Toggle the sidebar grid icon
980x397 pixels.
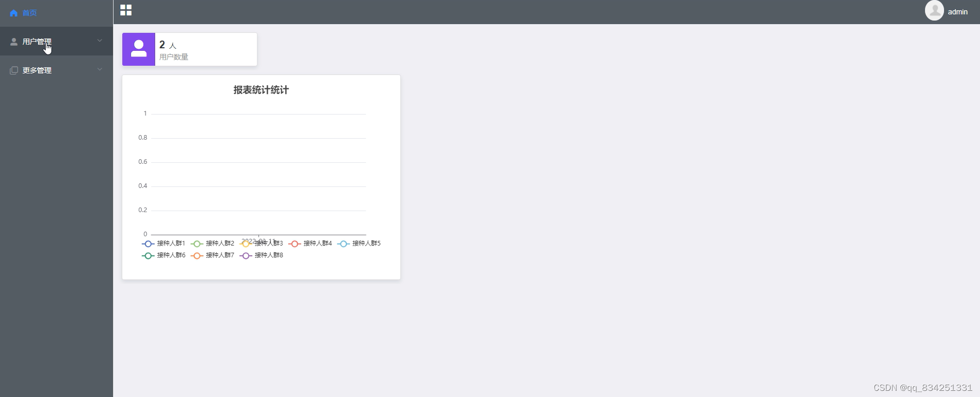point(126,10)
